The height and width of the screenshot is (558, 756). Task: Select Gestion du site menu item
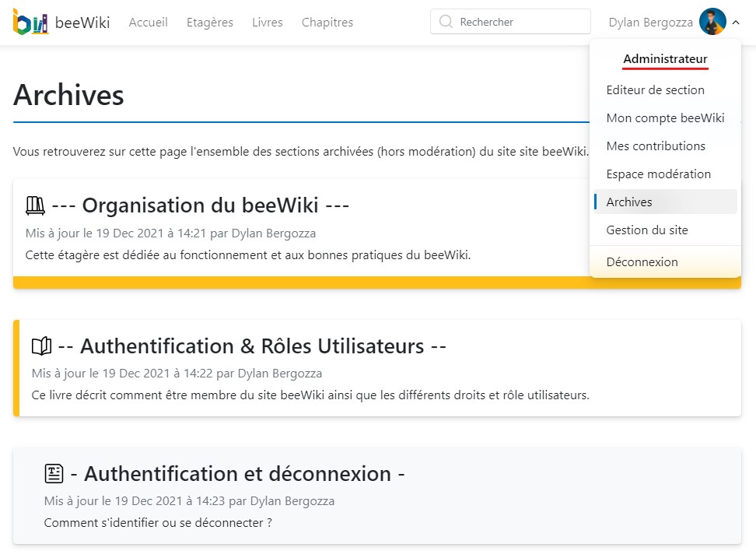click(646, 230)
